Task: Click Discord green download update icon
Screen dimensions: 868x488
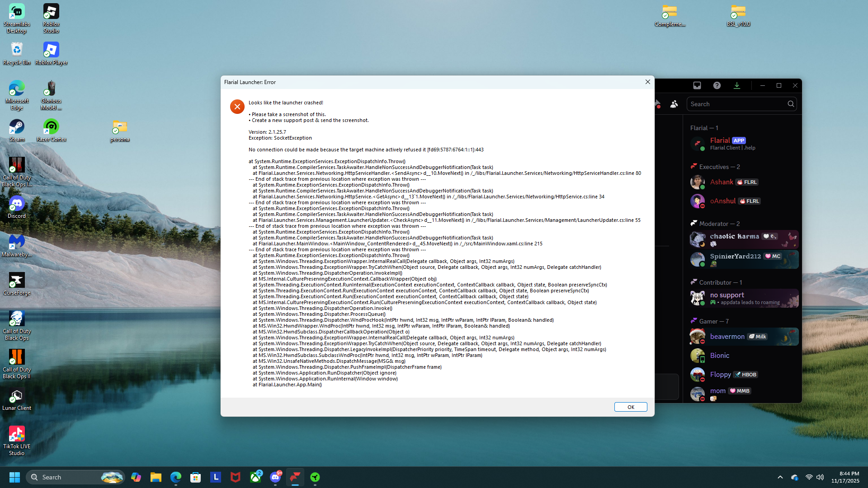Action: pos(737,85)
